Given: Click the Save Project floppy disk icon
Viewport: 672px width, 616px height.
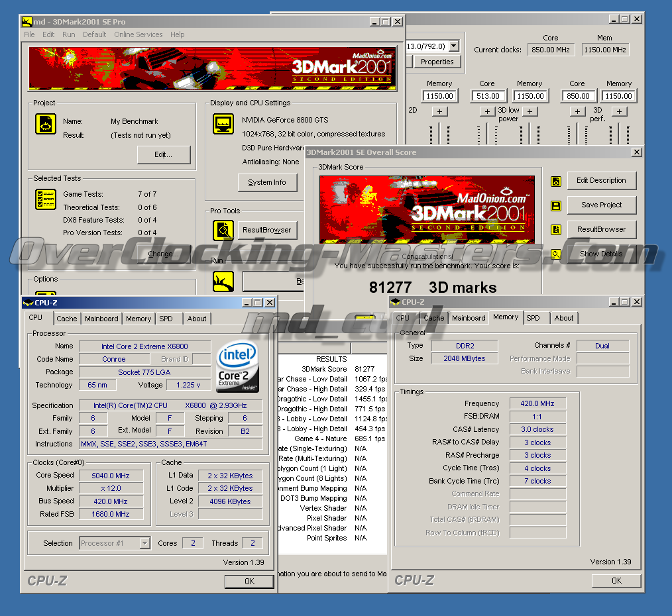Looking at the screenshot, I should click(556, 206).
